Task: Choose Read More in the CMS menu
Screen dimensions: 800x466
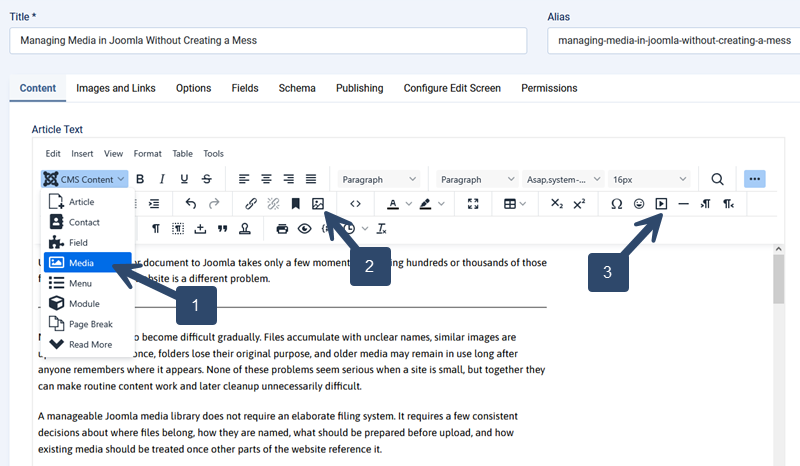Action: 88,345
